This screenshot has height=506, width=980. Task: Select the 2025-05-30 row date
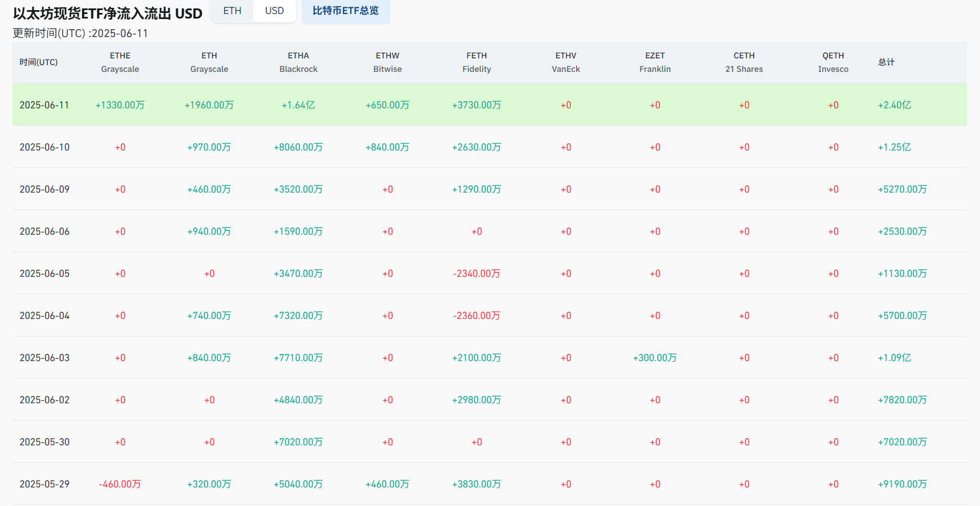[44, 442]
